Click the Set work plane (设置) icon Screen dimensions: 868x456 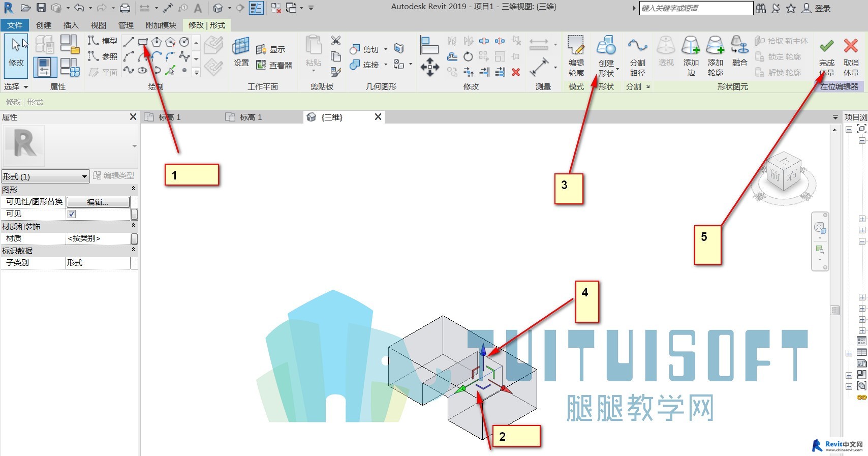click(241, 52)
